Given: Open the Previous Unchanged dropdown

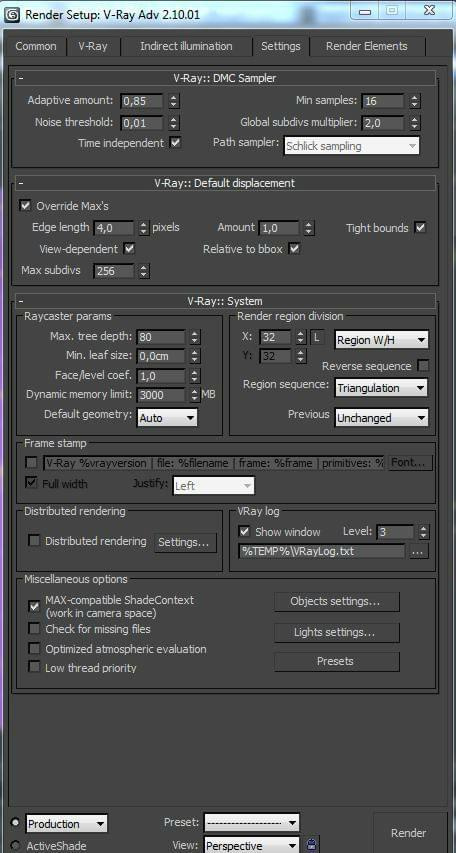Looking at the screenshot, I should 381,418.
